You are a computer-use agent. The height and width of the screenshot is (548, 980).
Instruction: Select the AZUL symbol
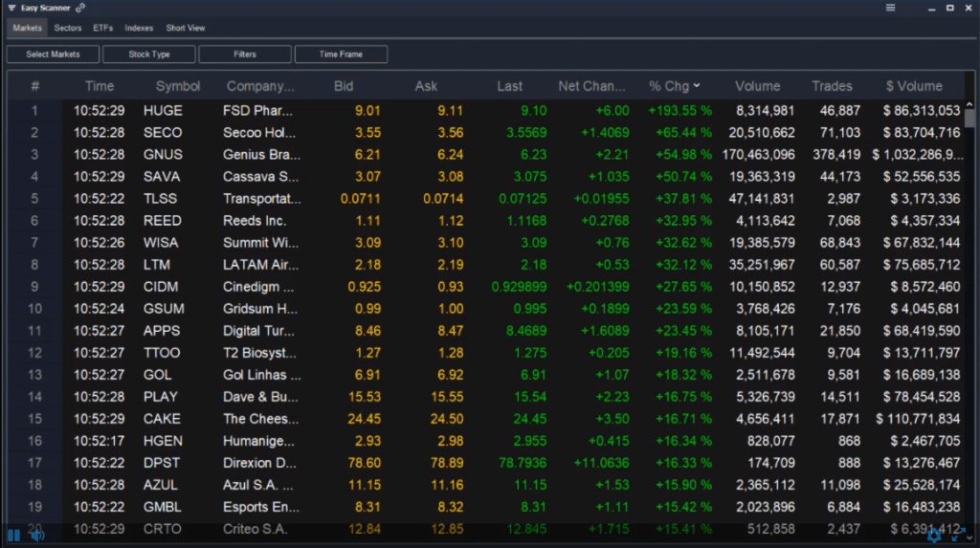pyautogui.click(x=160, y=485)
